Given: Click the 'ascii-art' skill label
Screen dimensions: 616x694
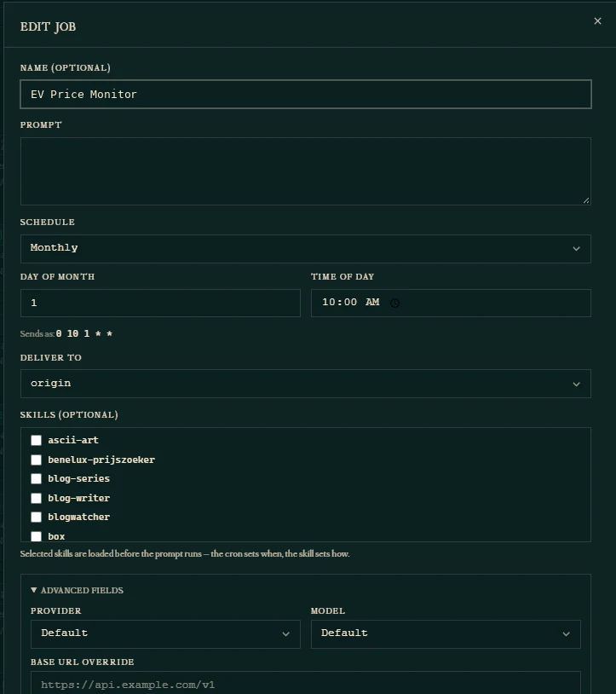Looking at the screenshot, I should tap(73, 440).
